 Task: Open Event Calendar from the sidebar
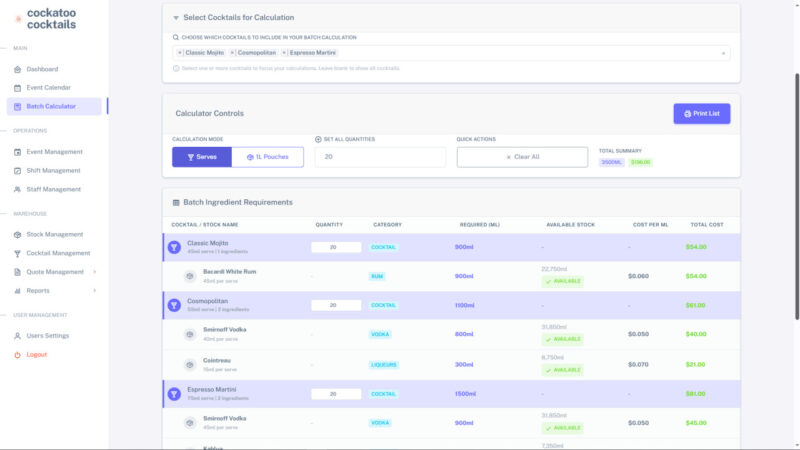(x=48, y=87)
